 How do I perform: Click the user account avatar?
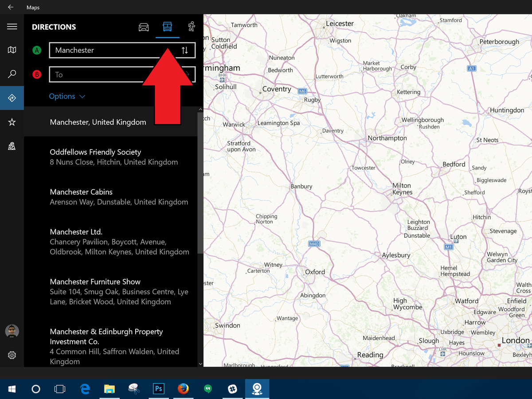pyautogui.click(x=12, y=331)
